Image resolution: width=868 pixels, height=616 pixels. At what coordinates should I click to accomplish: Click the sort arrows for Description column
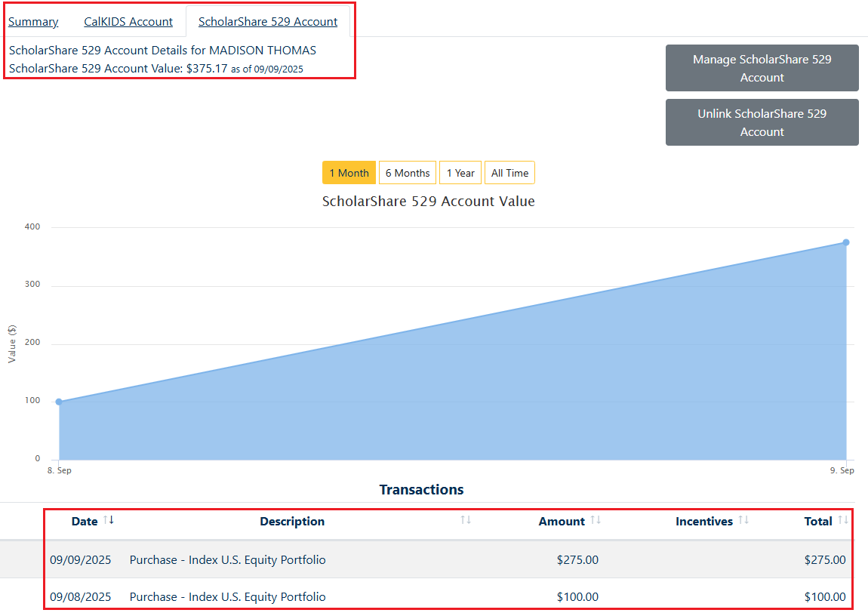tap(466, 520)
